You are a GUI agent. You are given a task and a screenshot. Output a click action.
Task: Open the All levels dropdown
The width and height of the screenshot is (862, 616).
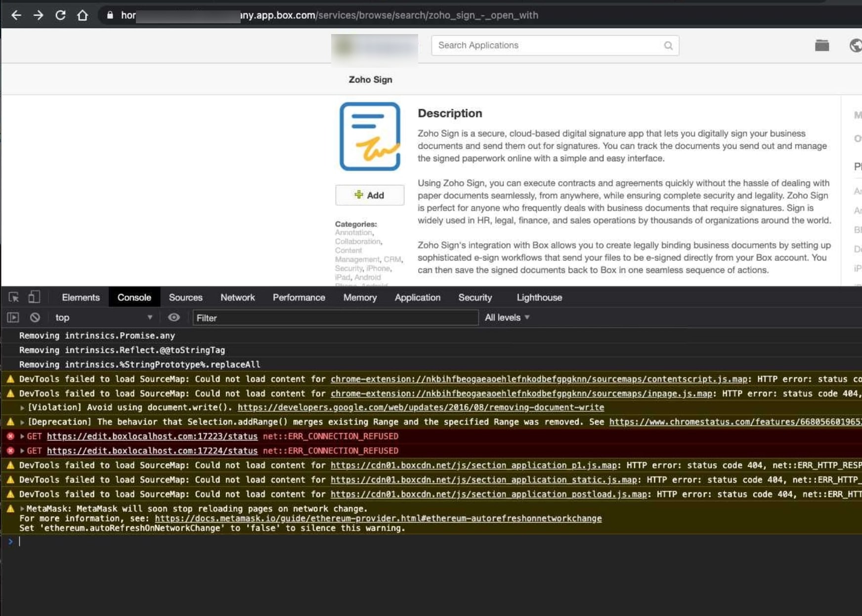(x=507, y=317)
